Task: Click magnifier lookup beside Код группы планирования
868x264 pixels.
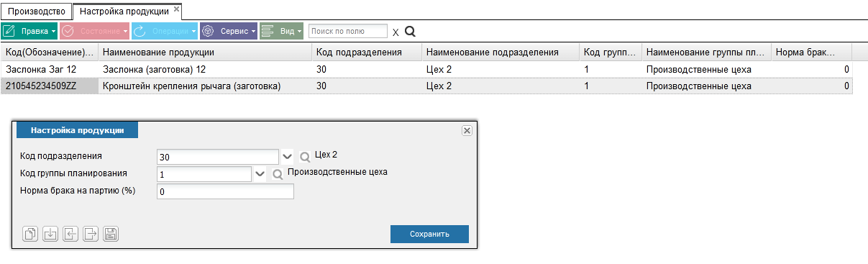Action: point(278,174)
